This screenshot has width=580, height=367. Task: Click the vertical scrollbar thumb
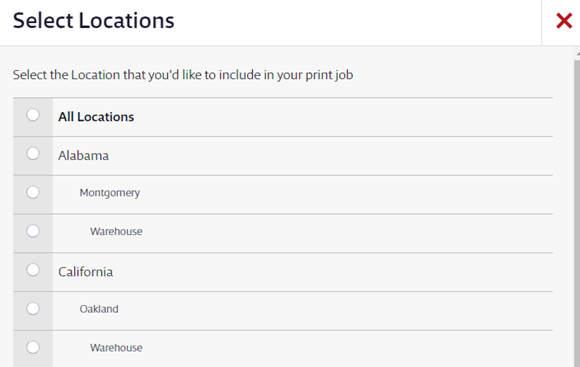(x=577, y=213)
